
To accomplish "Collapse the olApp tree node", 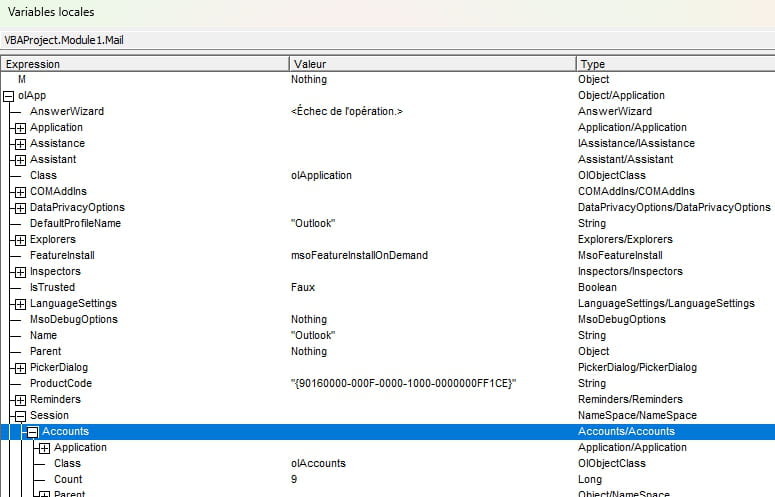I will point(9,96).
